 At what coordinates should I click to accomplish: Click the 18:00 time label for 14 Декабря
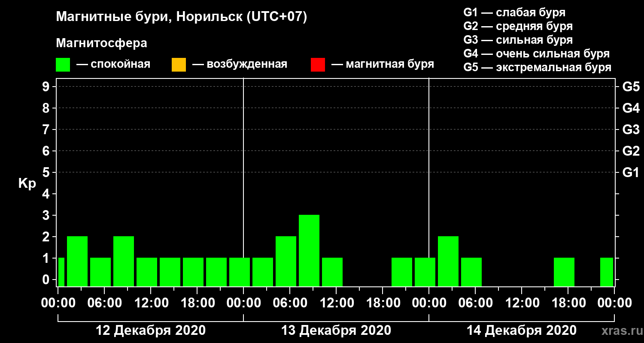pos(568,303)
